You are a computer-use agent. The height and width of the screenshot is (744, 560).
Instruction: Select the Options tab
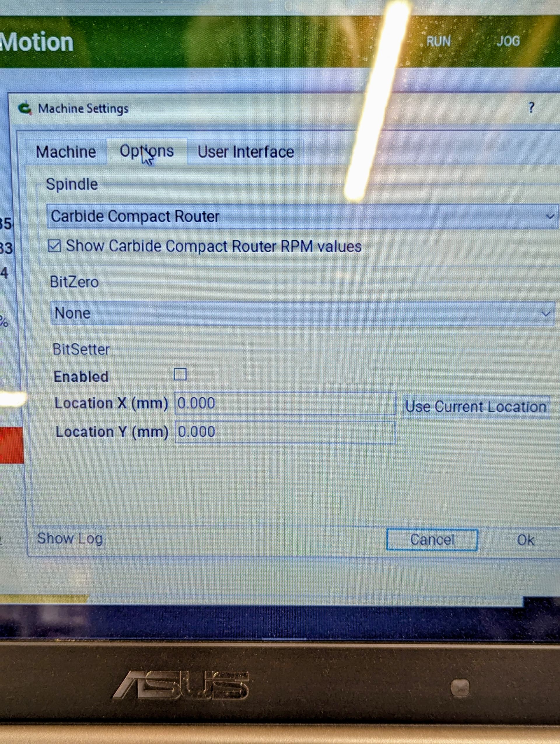[x=146, y=151]
